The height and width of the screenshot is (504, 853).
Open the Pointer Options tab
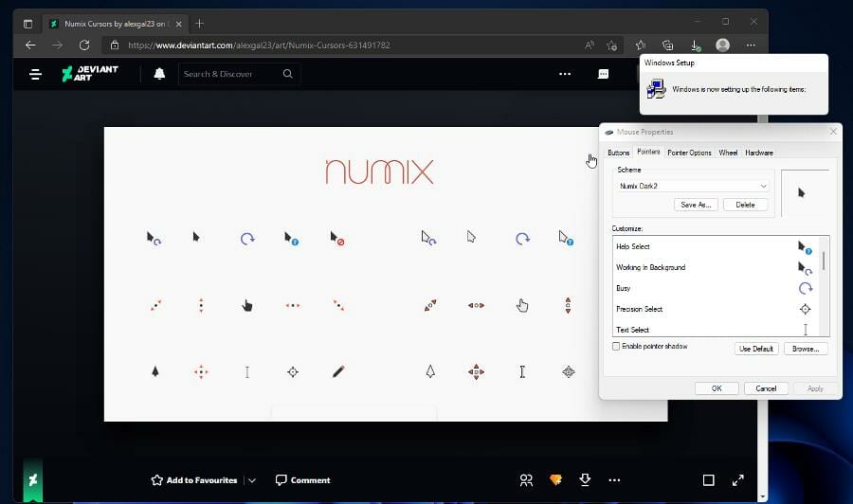(689, 153)
